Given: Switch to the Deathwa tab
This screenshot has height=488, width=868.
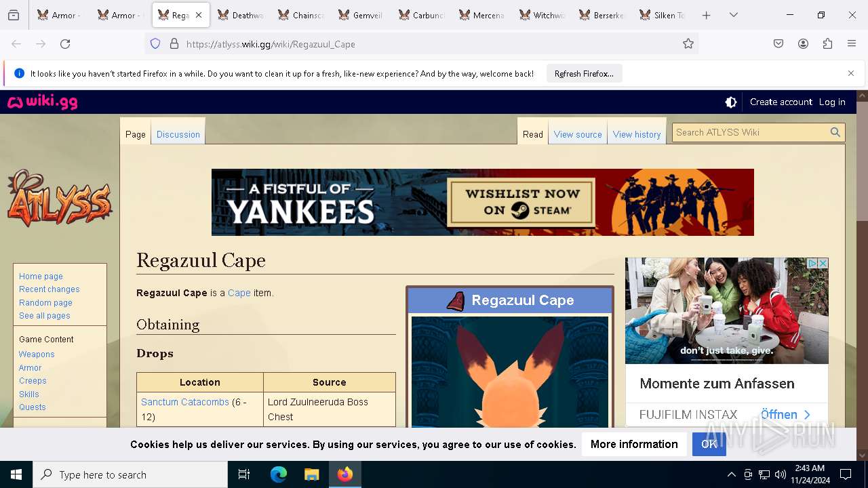Looking at the screenshot, I should point(239,15).
